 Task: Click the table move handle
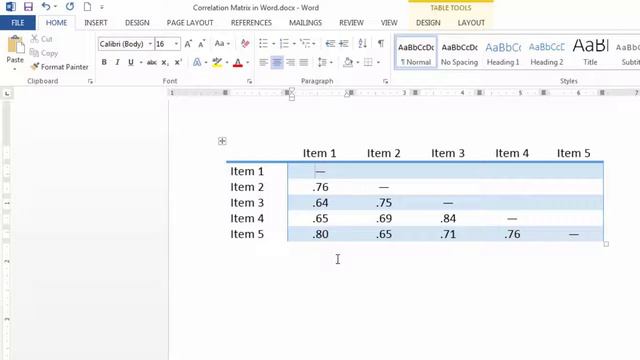tap(222, 141)
